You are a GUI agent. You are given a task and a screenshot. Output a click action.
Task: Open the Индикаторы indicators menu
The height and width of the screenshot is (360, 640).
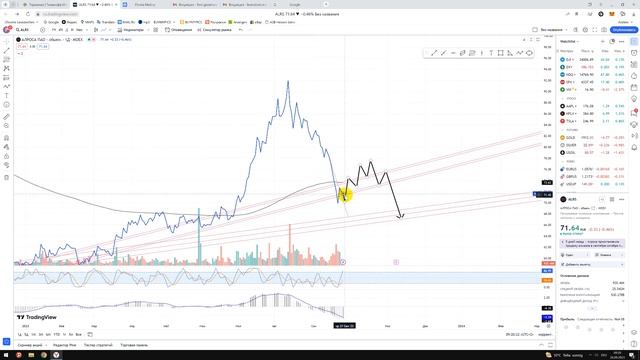131,30
